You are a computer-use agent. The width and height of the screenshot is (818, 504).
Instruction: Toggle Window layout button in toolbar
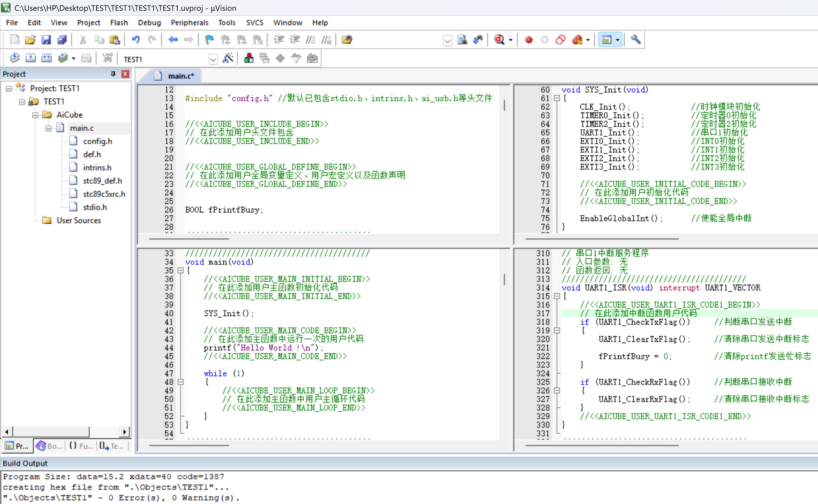pos(607,40)
